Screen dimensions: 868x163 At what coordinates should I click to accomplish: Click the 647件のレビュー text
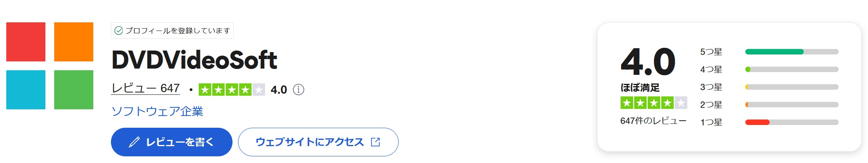point(653,121)
